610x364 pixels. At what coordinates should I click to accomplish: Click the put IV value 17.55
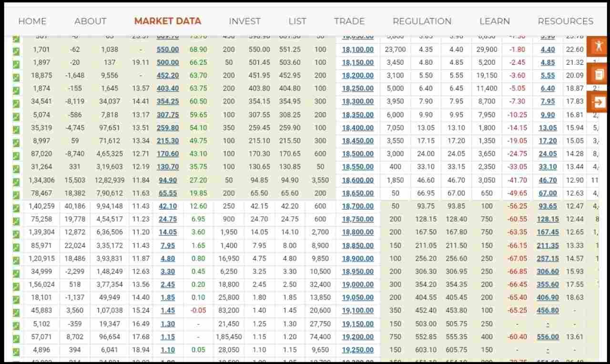pos(575,284)
